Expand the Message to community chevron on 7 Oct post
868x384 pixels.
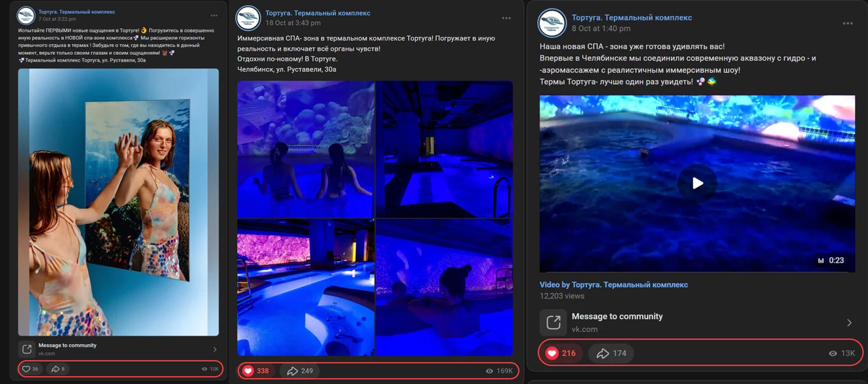click(x=215, y=349)
